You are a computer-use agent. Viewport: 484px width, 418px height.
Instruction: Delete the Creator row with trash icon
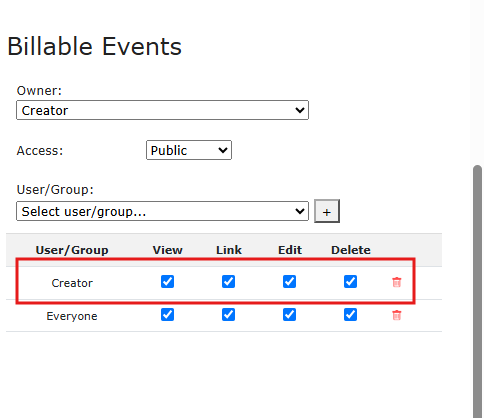point(396,282)
